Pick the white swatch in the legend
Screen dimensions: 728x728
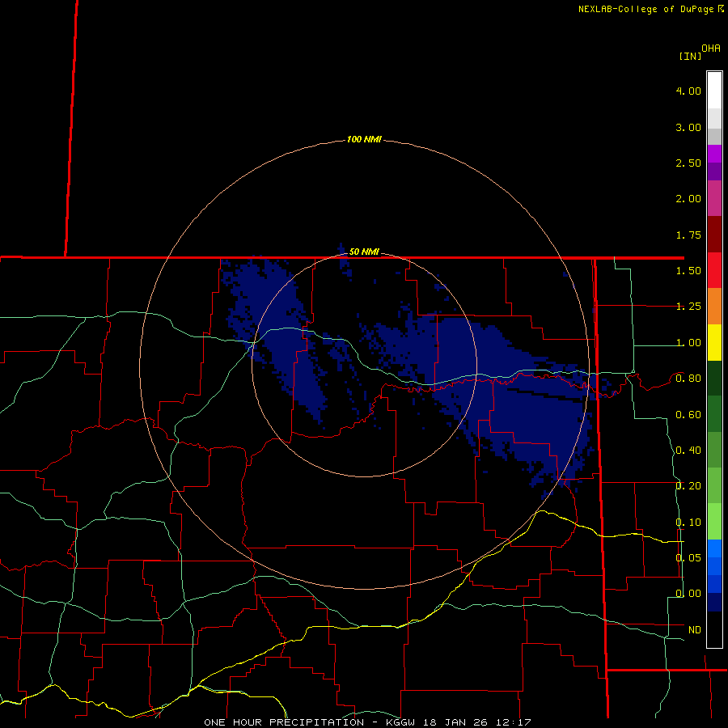714,91
